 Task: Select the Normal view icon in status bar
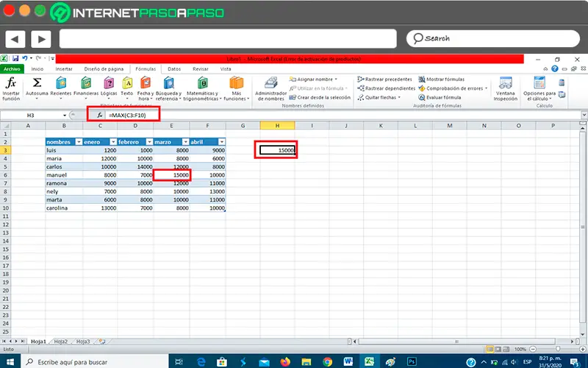pyautogui.click(x=490, y=349)
